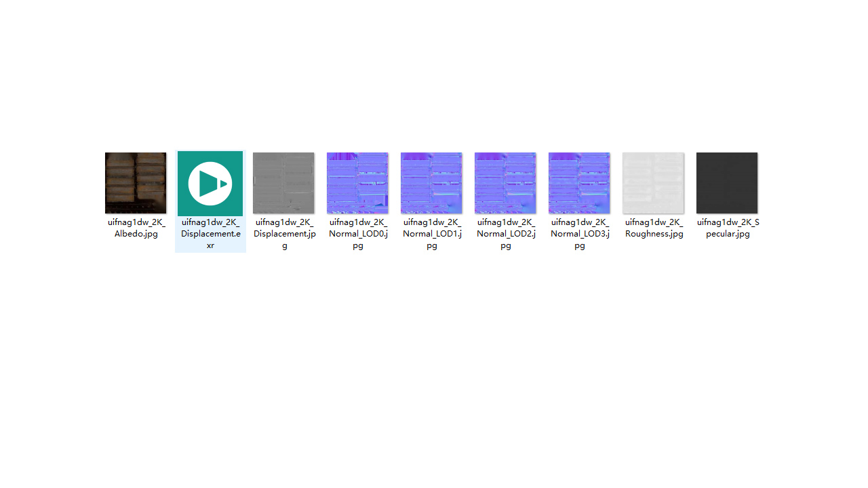Select the dark Specular map thumbnail

(727, 183)
